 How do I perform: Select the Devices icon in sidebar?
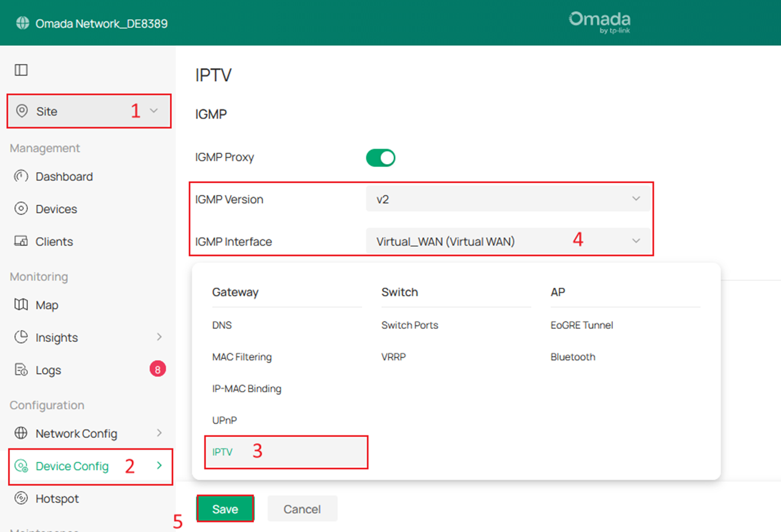pyautogui.click(x=21, y=209)
